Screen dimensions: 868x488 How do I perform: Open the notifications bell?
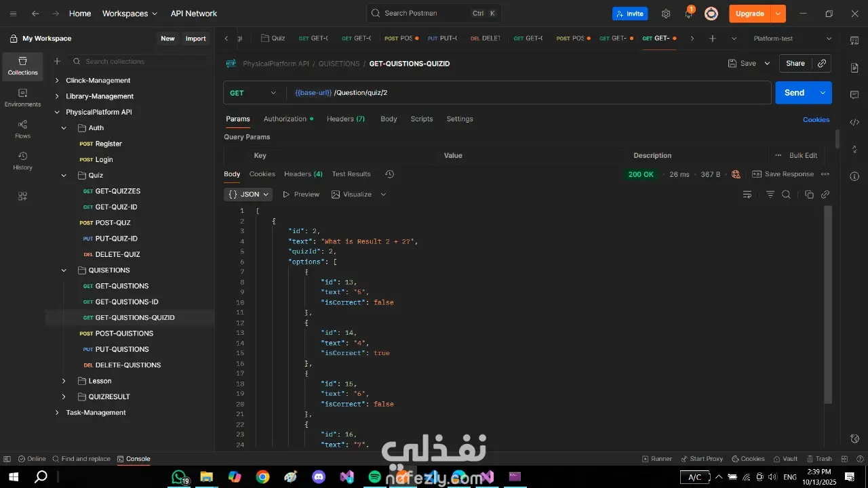688,14
